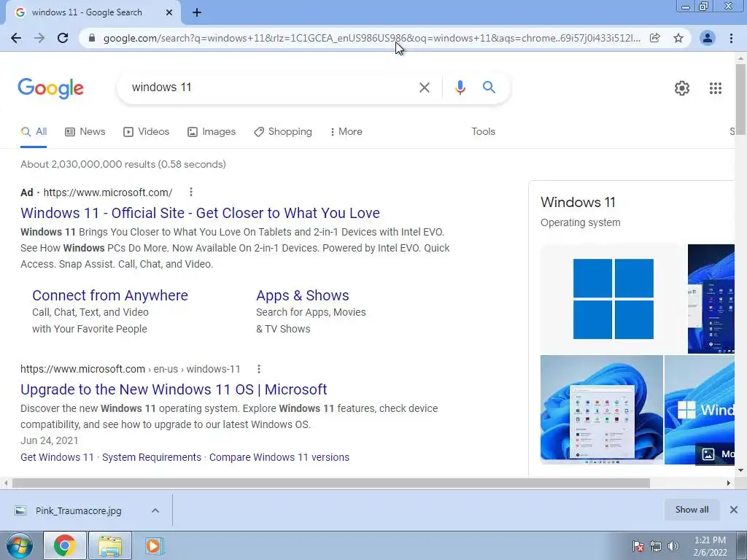Click Show all downloads button
Viewport: 747px width, 560px height.
coord(692,510)
